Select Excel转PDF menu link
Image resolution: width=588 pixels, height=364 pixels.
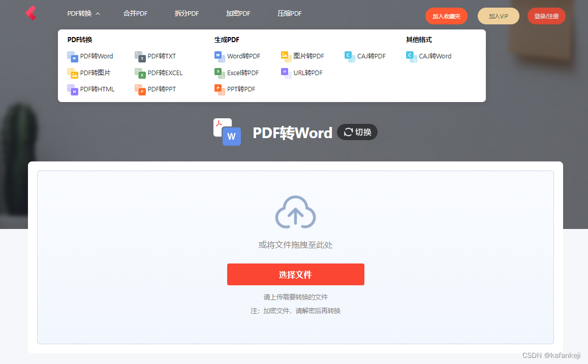point(243,73)
